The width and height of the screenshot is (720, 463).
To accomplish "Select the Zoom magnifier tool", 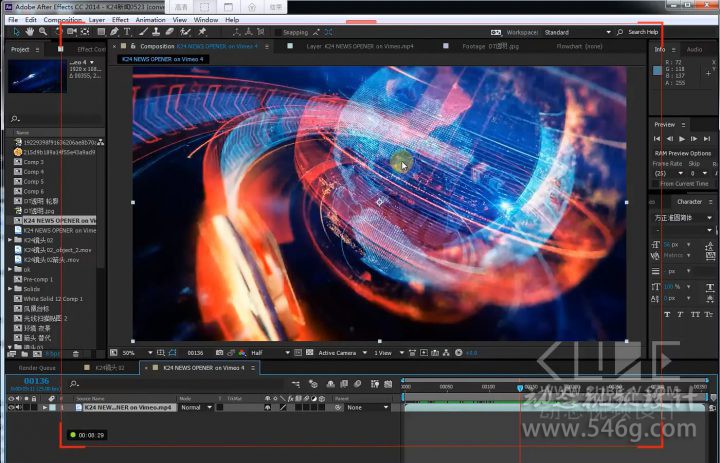I will [42, 32].
